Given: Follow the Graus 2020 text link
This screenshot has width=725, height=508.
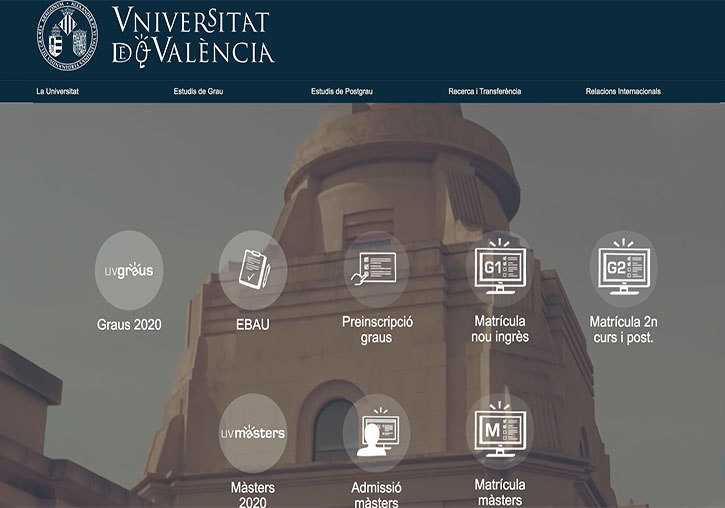Looking at the screenshot, I should [x=129, y=324].
